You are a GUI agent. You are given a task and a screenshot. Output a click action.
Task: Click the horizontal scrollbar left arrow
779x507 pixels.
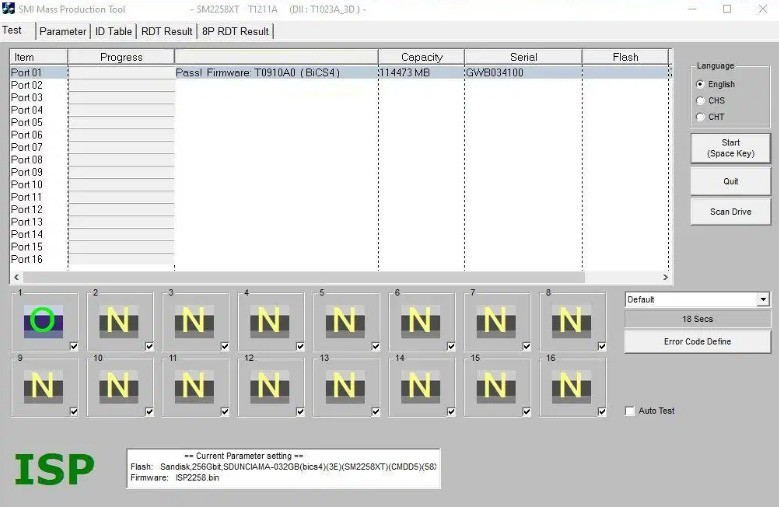(x=16, y=277)
